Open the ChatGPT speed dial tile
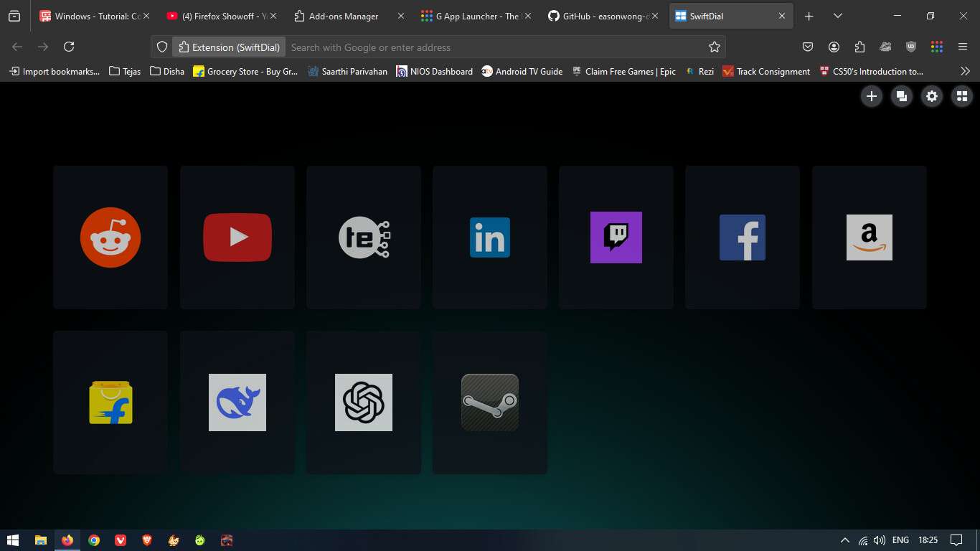The image size is (980, 551). (x=364, y=402)
